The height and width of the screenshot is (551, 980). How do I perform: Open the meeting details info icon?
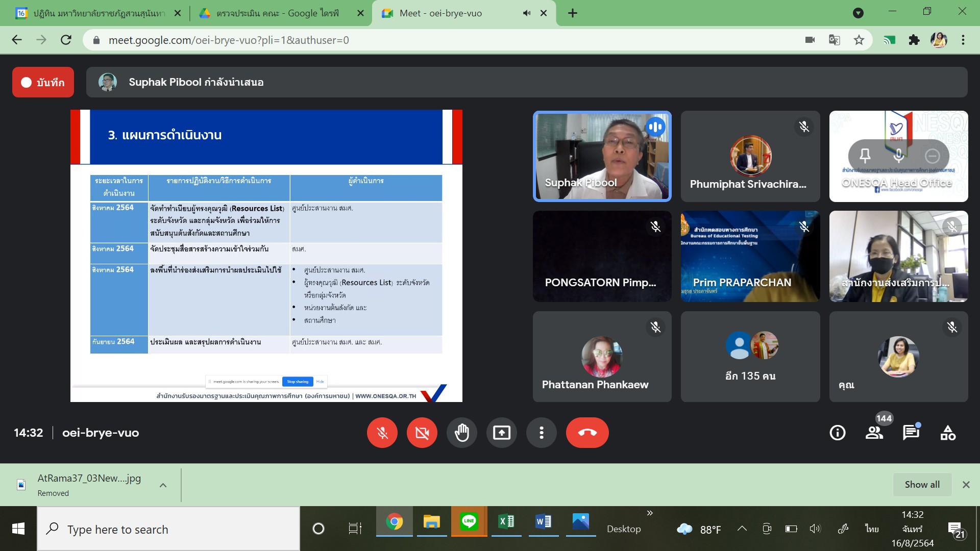coord(837,433)
